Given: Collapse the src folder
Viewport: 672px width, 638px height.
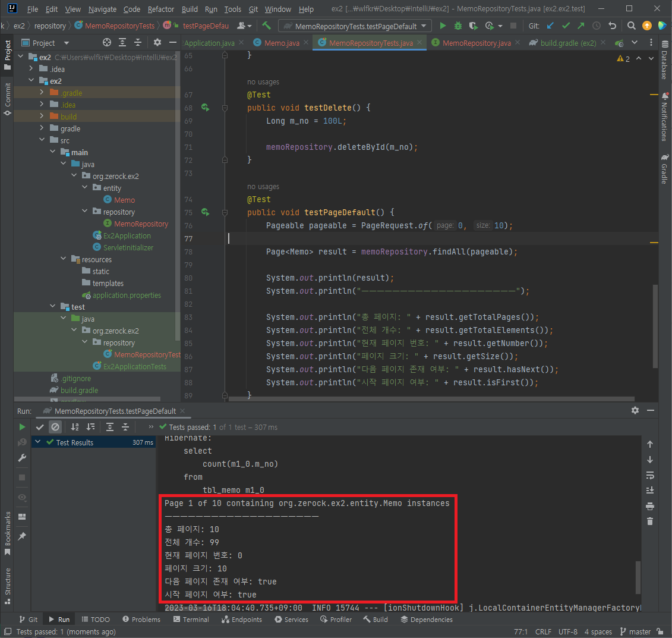Looking at the screenshot, I should click(42, 140).
